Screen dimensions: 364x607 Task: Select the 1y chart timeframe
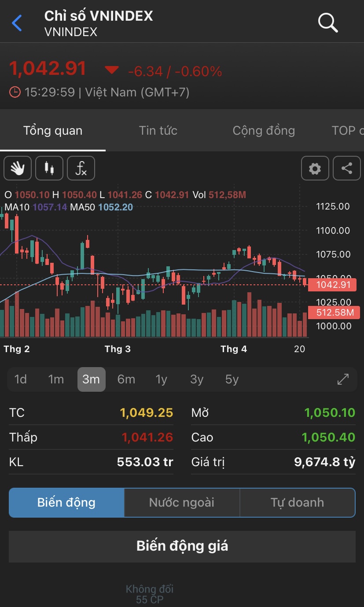tap(162, 379)
